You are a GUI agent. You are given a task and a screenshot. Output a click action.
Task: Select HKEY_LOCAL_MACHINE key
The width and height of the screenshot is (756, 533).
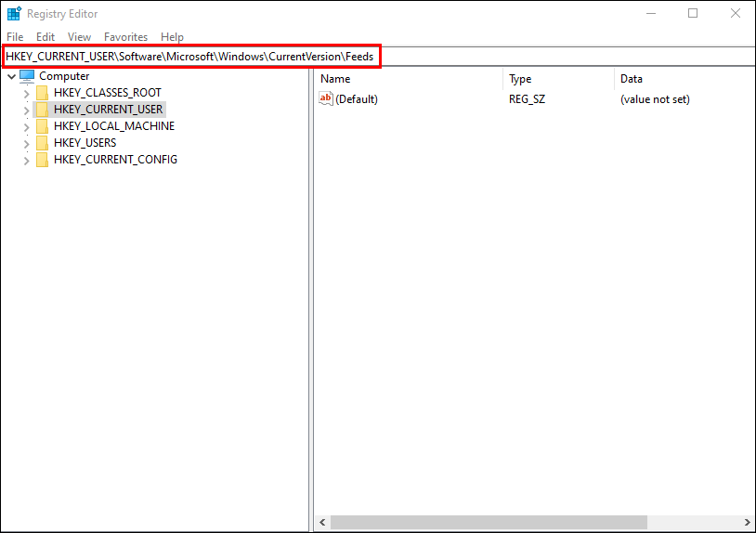pyautogui.click(x=114, y=125)
